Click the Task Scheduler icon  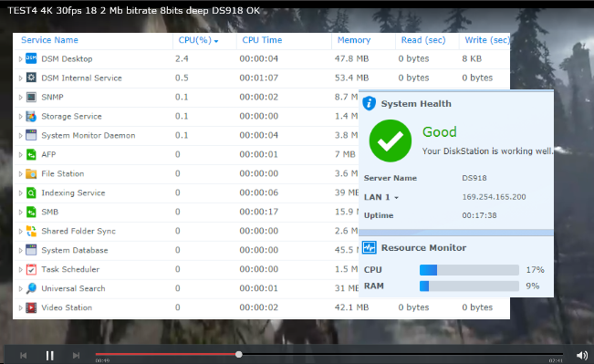(31, 269)
